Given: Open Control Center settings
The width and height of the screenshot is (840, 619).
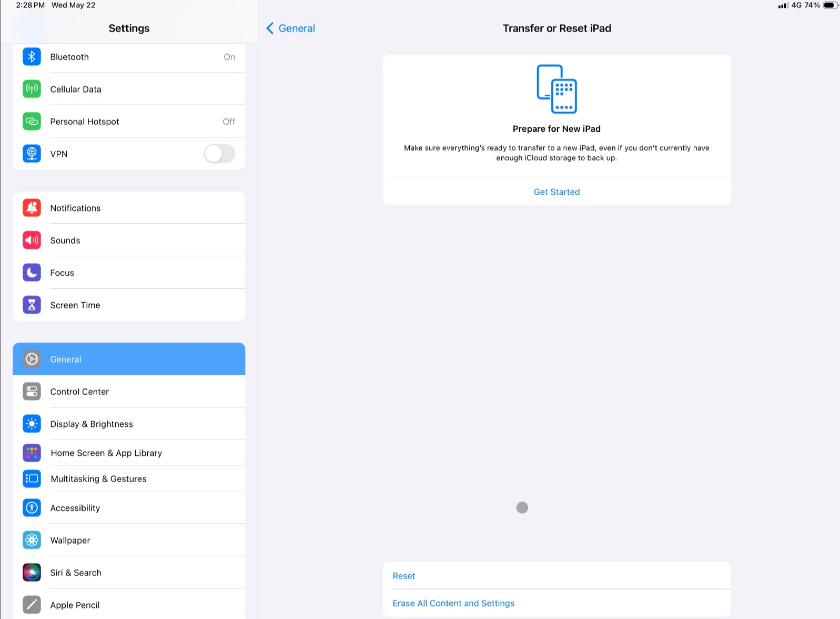Looking at the screenshot, I should pos(129,392).
